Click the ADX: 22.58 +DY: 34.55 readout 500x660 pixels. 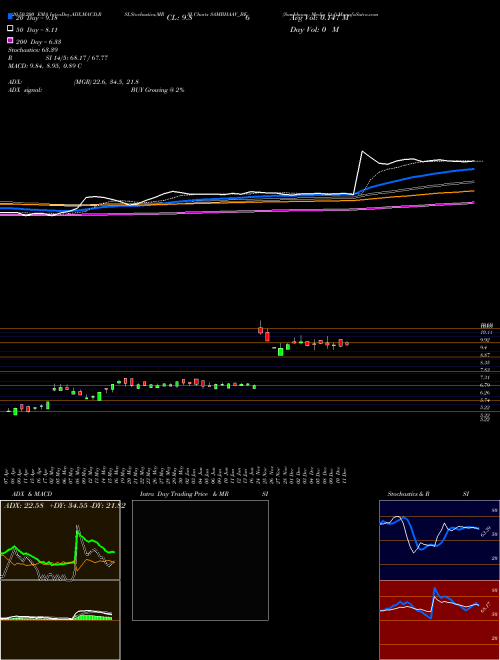click(65, 506)
